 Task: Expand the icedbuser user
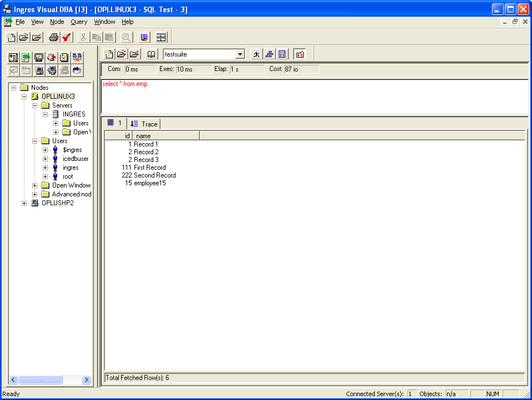tap(45, 159)
